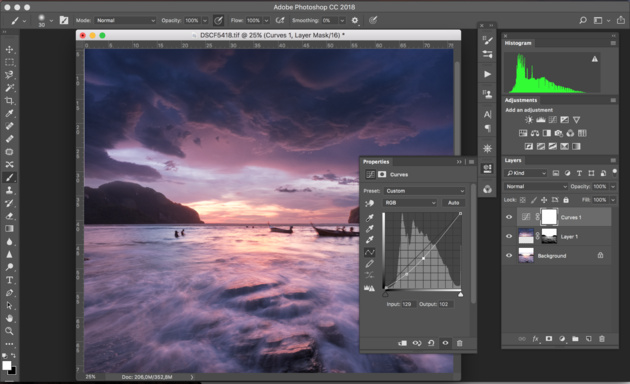Click the Curves Input value field
This screenshot has width=630, height=384.
[408, 304]
